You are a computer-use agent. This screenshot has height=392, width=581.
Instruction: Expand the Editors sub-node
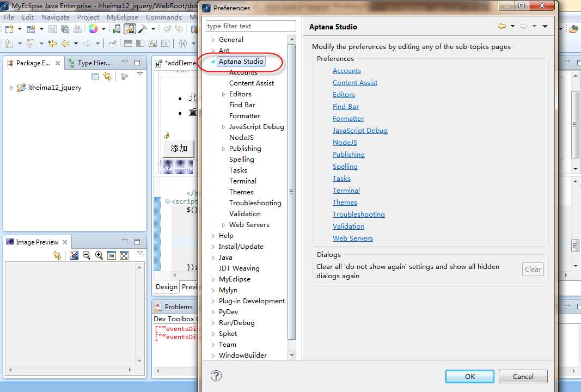[223, 94]
